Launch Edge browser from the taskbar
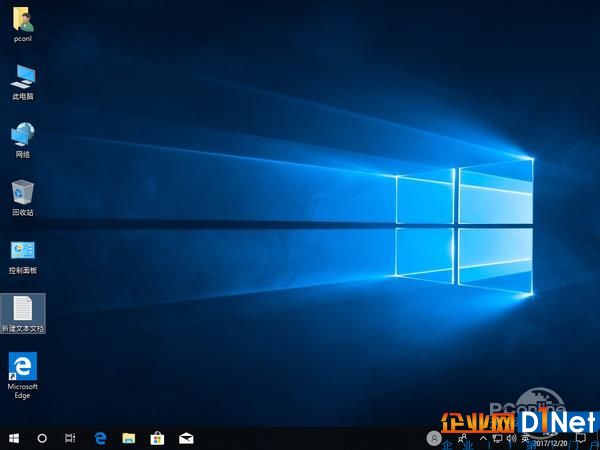 point(100,438)
